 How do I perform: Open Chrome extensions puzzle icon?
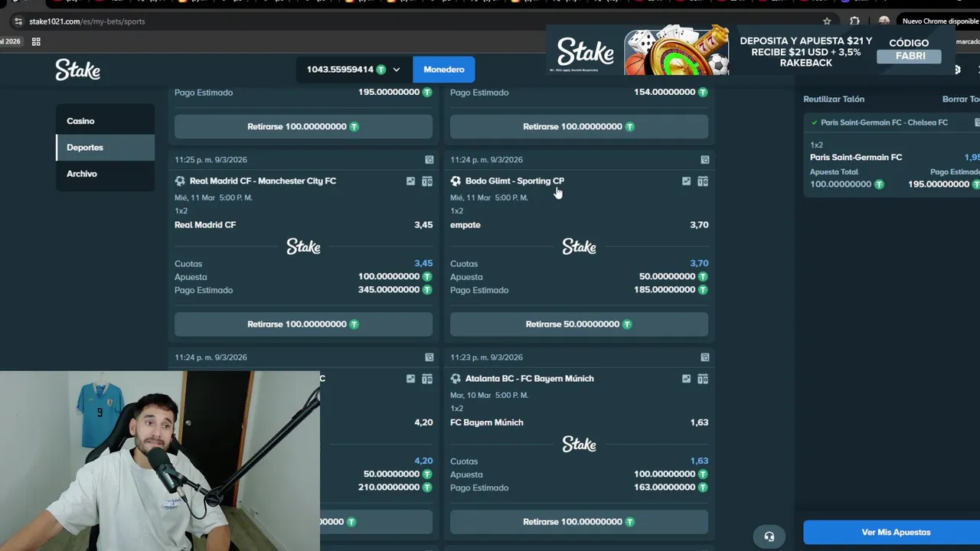[x=854, y=21]
